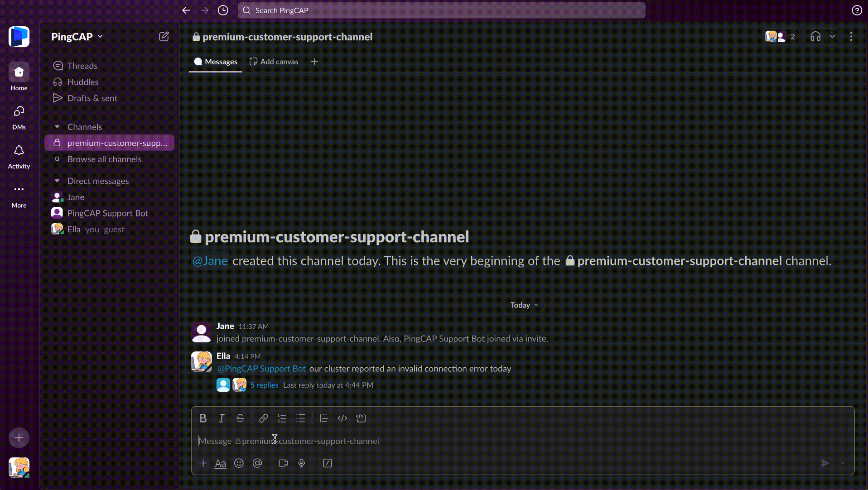Image resolution: width=868 pixels, height=490 pixels.
Task: Open the emoji picker
Action: click(239, 463)
